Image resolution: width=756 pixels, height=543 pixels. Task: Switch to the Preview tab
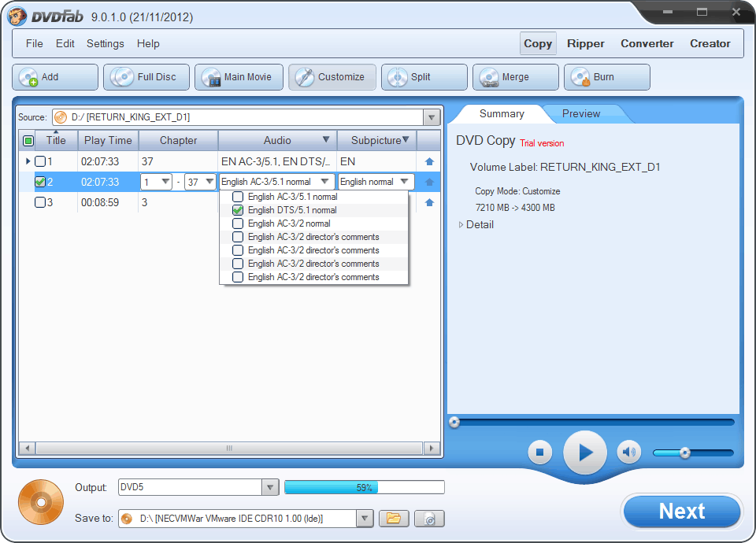pyautogui.click(x=581, y=113)
